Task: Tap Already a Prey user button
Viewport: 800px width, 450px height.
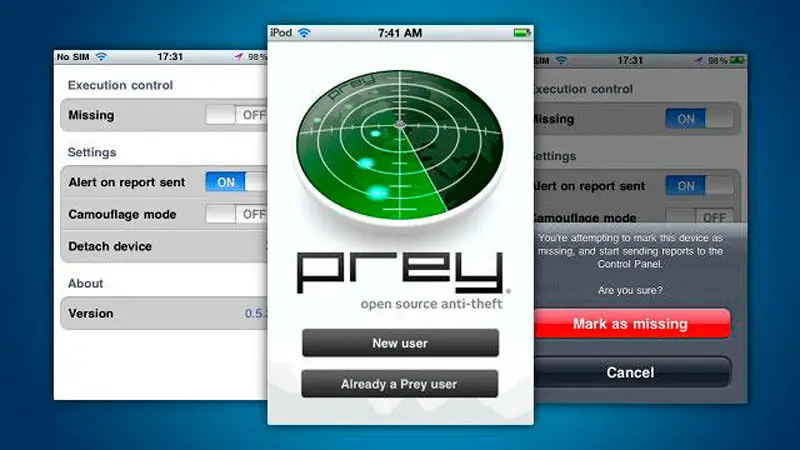Action: coord(399,384)
